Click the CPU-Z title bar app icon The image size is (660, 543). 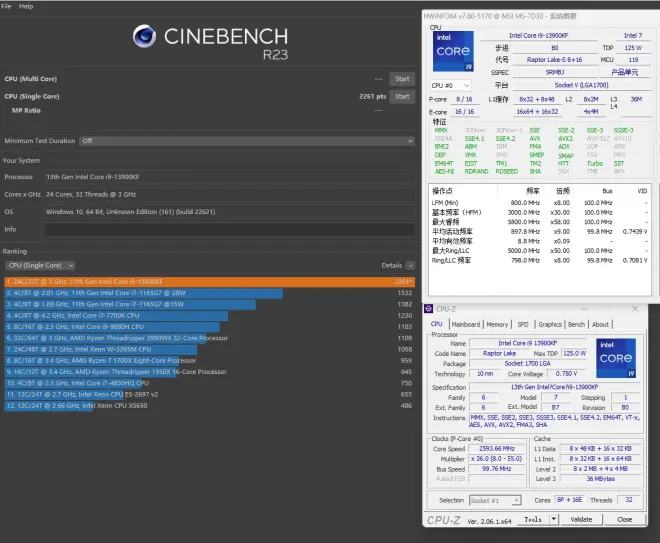430,309
